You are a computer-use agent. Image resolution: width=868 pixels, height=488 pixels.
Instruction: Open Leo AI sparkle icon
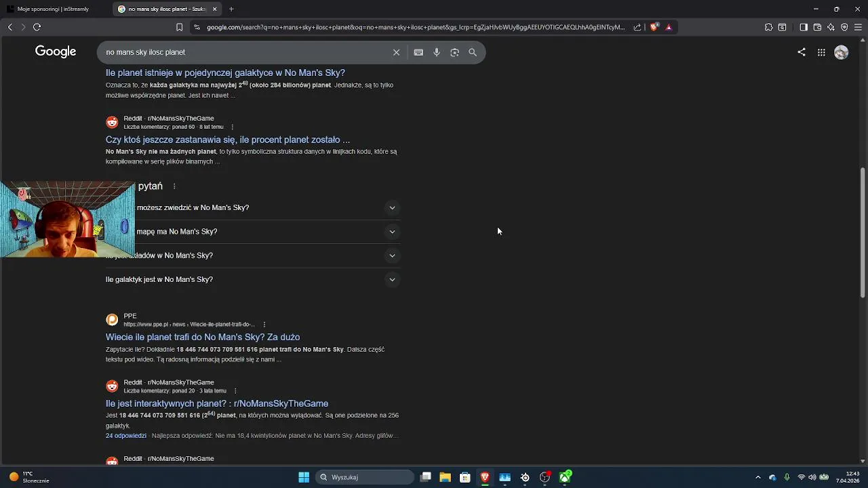click(831, 27)
